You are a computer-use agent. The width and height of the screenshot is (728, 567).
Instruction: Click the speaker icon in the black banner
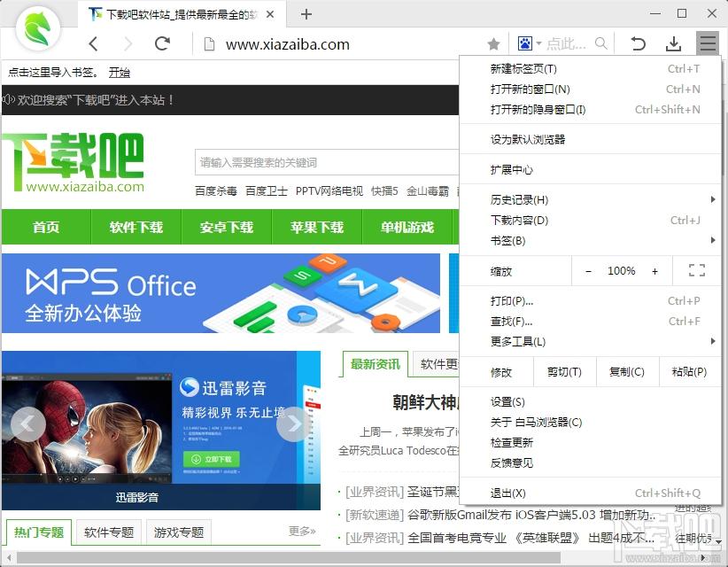[8, 99]
